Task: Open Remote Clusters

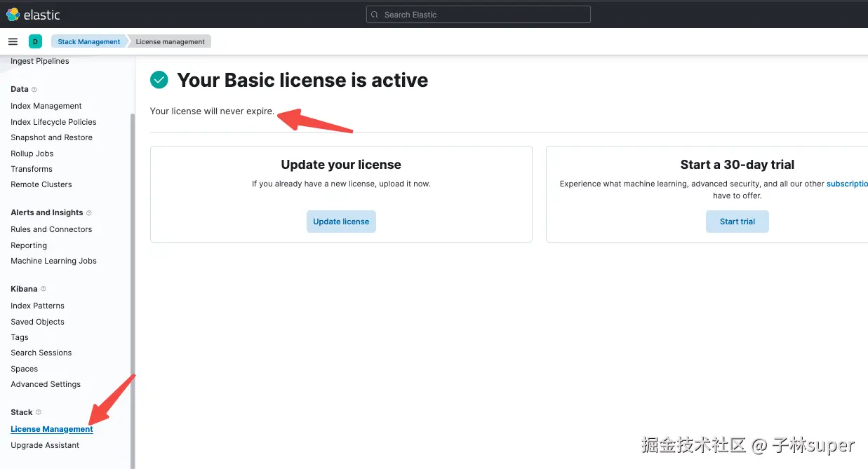Action: pyautogui.click(x=41, y=184)
